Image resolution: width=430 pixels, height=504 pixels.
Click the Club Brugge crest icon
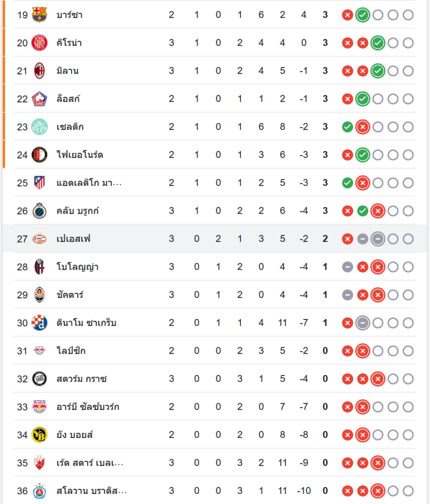point(39,211)
